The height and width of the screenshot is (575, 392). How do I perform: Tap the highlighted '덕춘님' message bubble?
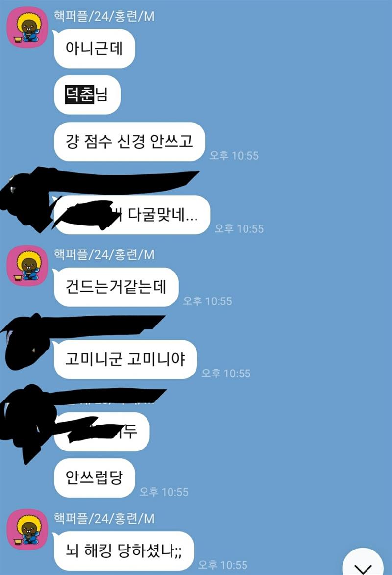[x=87, y=95]
